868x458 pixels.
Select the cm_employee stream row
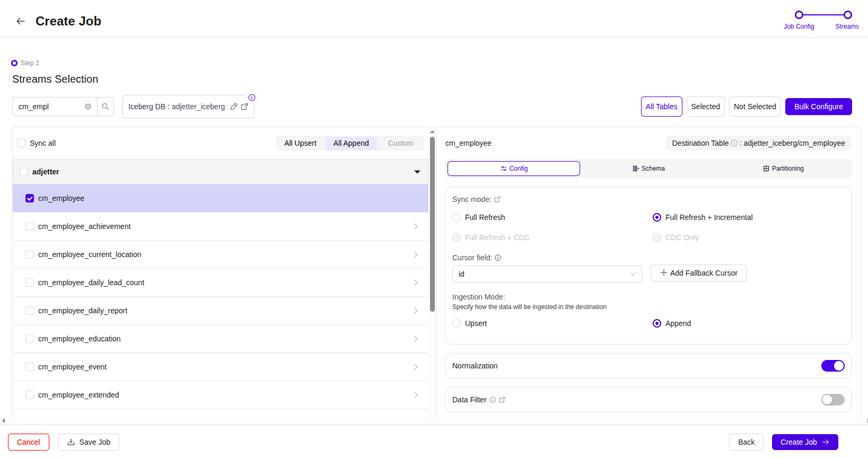[221, 198]
